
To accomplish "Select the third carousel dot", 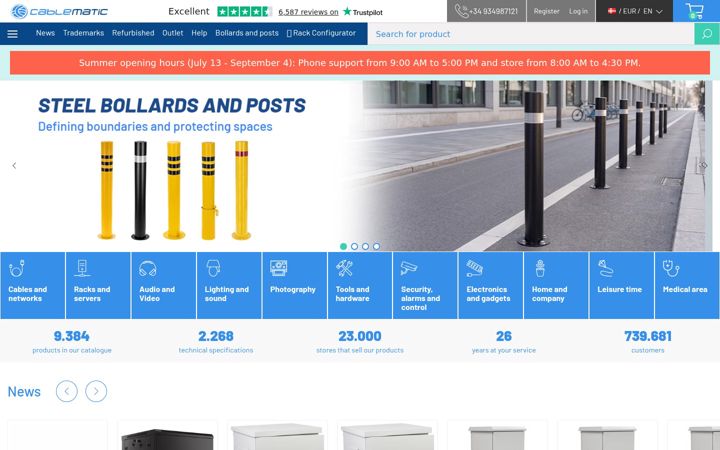I will [365, 247].
